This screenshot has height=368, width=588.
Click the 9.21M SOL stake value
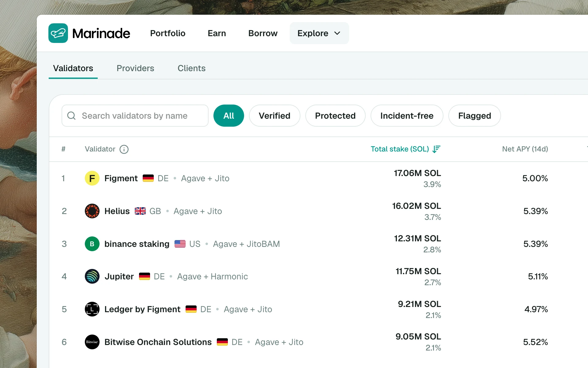tap(420, 304)
